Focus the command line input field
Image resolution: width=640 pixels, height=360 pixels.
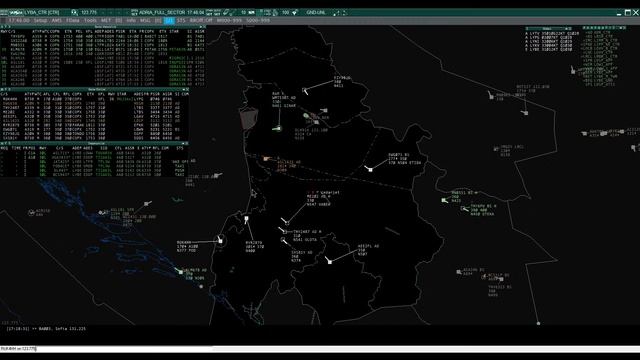click(320, 349)
